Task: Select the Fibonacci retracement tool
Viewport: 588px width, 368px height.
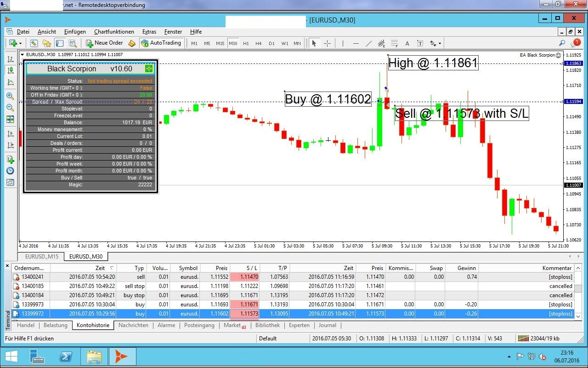Action: tap(394, 43)
